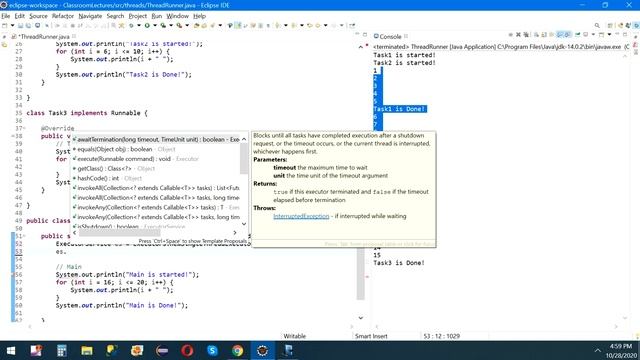Click 'Task1 is Done!' highlighted console line

[x=400, y=109]
